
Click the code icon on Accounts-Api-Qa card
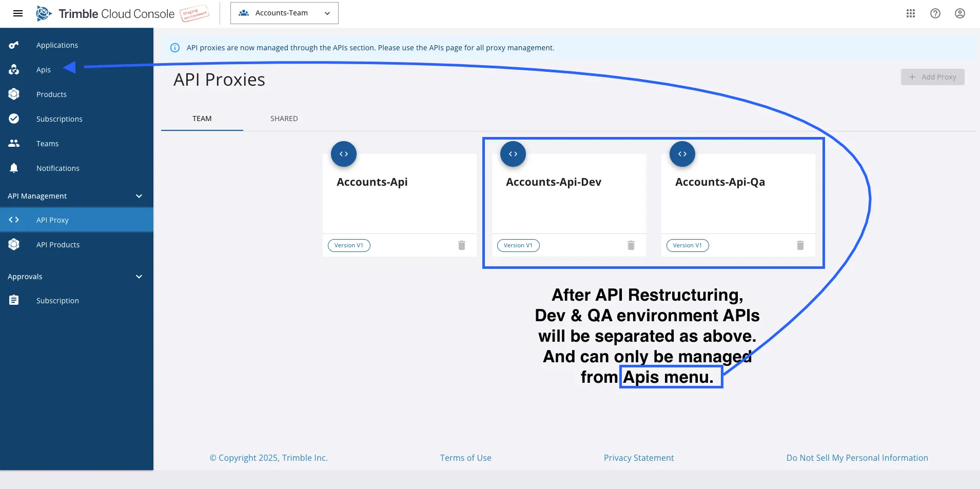coord(682,154)
